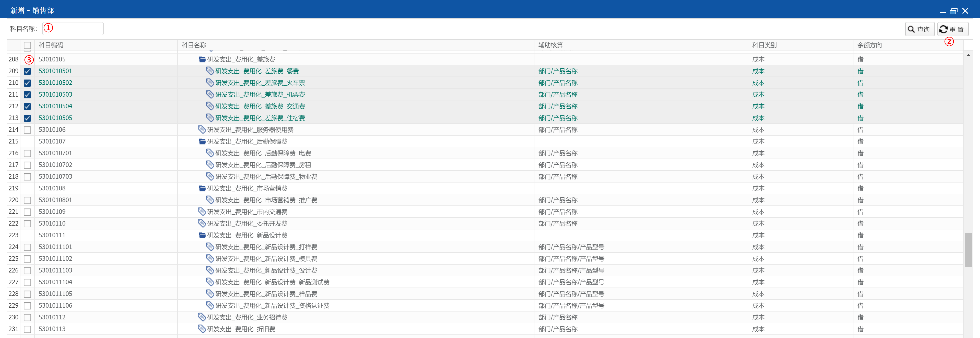Click the folder icon for 市场营销费
This screenshot has height=338, width=980.
point(202,188)
